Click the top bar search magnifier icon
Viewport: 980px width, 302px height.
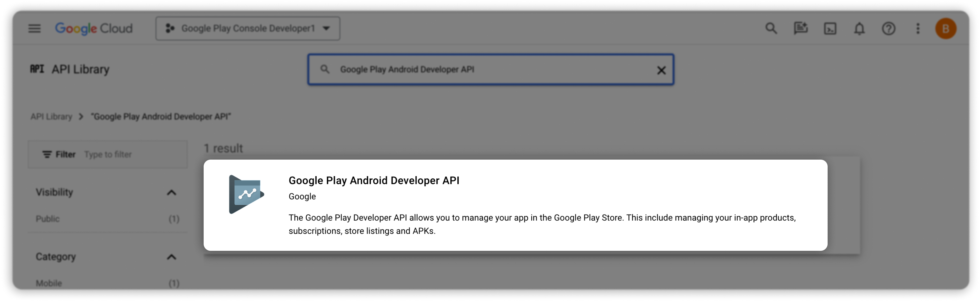tap(771, 28)
